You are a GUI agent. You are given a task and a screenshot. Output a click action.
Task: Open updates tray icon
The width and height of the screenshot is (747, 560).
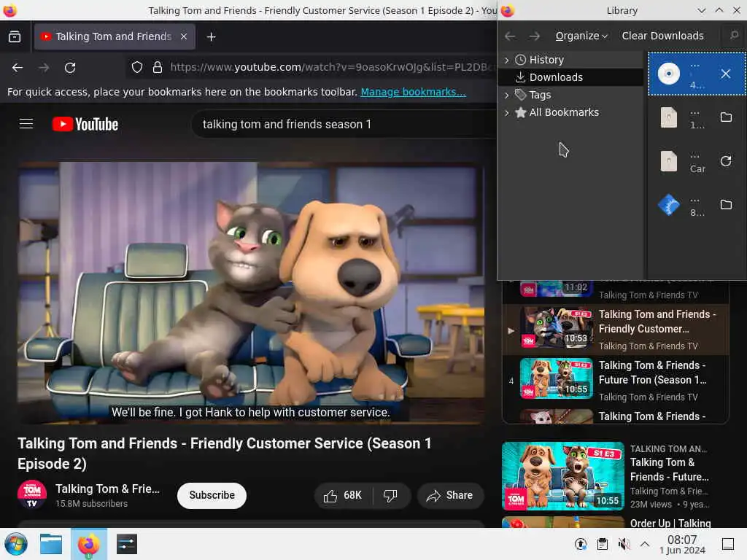coord(580,544)
